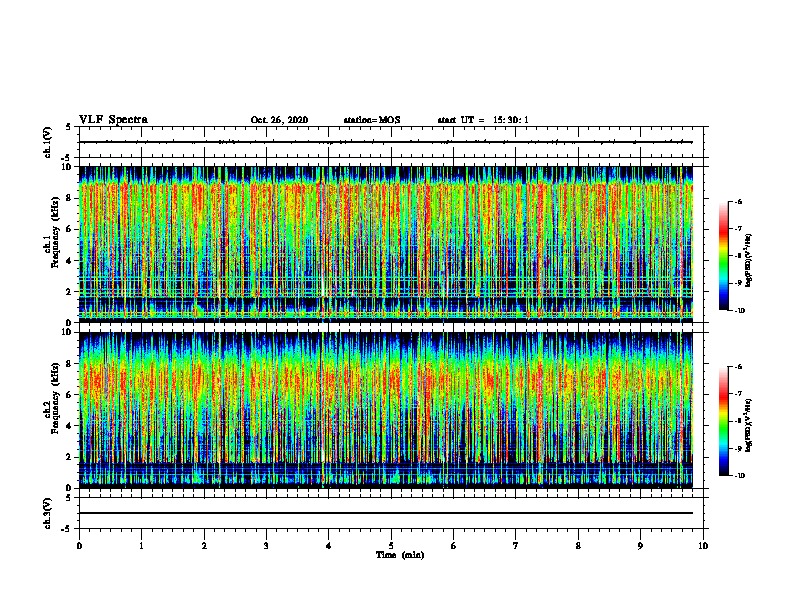Click the "2" kHz tick on ch.2 frequency axis
The width and height of the screenshot is (792, 612).
(69, 457)
